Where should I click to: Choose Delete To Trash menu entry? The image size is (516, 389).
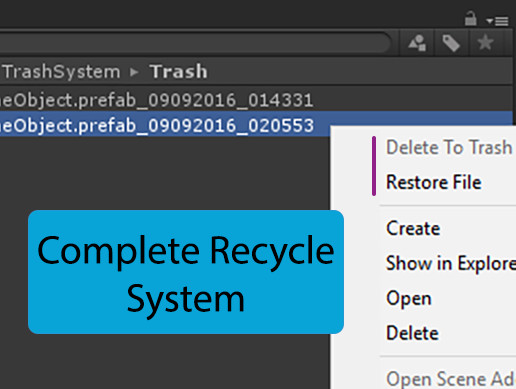pyautogui.click(x=449, y=147)
